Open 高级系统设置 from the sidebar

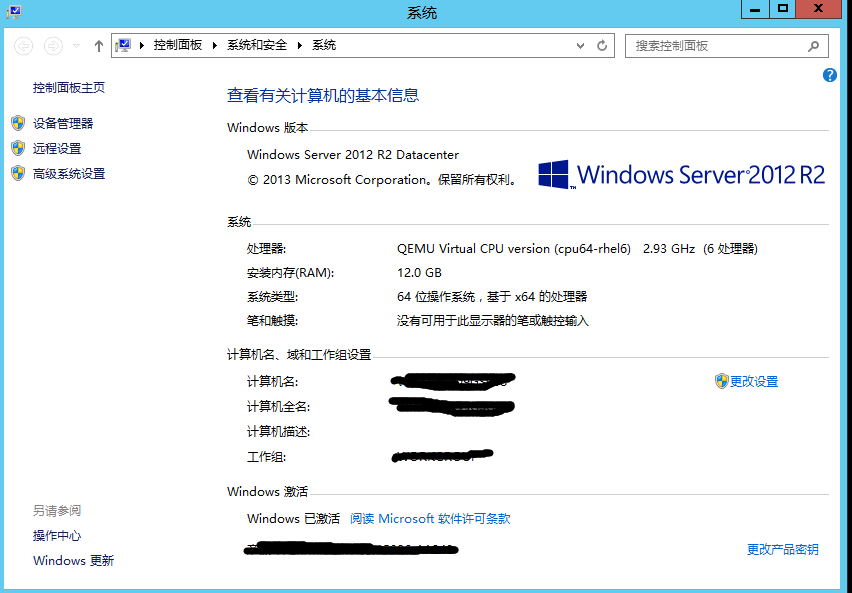(69, 174)
